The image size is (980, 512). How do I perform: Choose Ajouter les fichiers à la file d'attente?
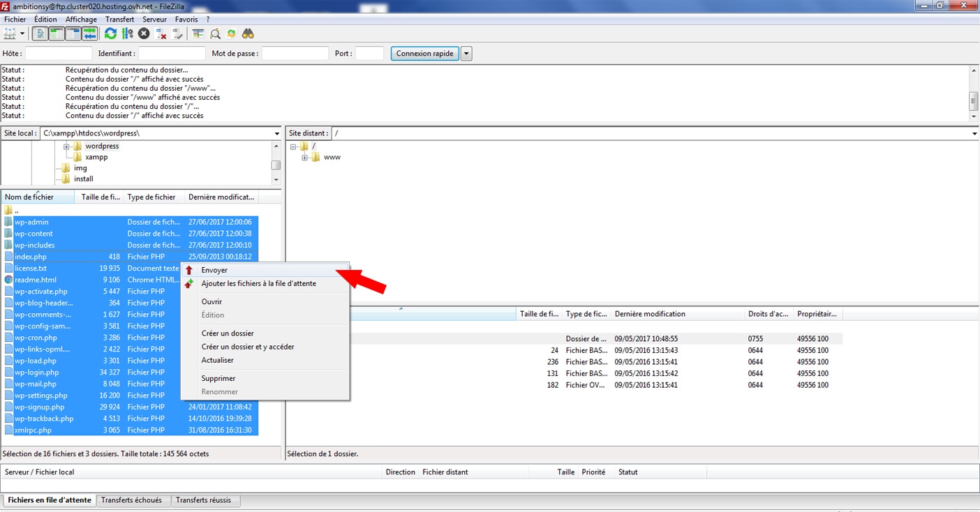coord(265,283)
